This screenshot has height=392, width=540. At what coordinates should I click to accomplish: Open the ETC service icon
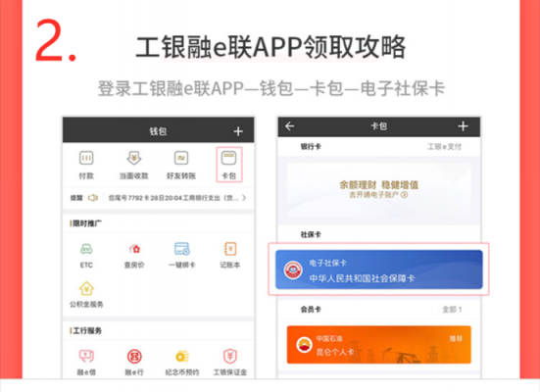[86, 249]
